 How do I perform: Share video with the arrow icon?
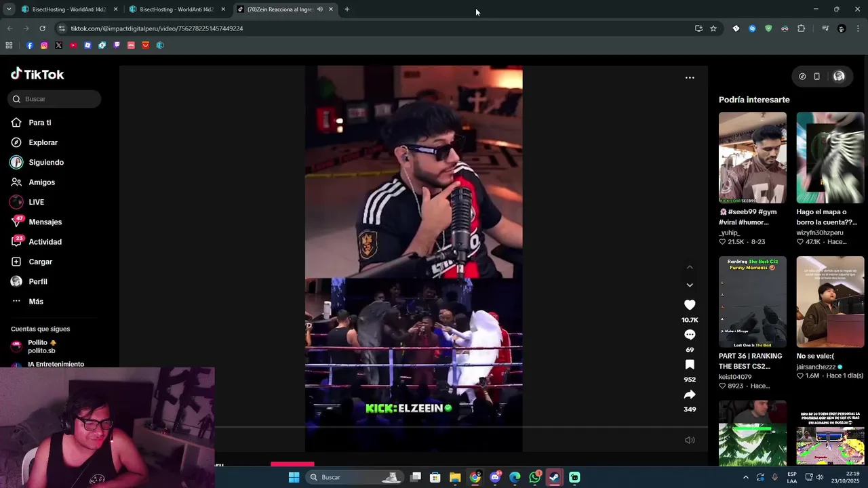pos(690,394)
